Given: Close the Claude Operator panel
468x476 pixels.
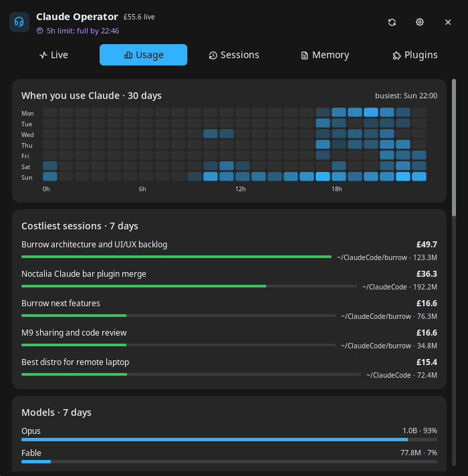Looking at the screenshot, I should (x=448, y=22).
